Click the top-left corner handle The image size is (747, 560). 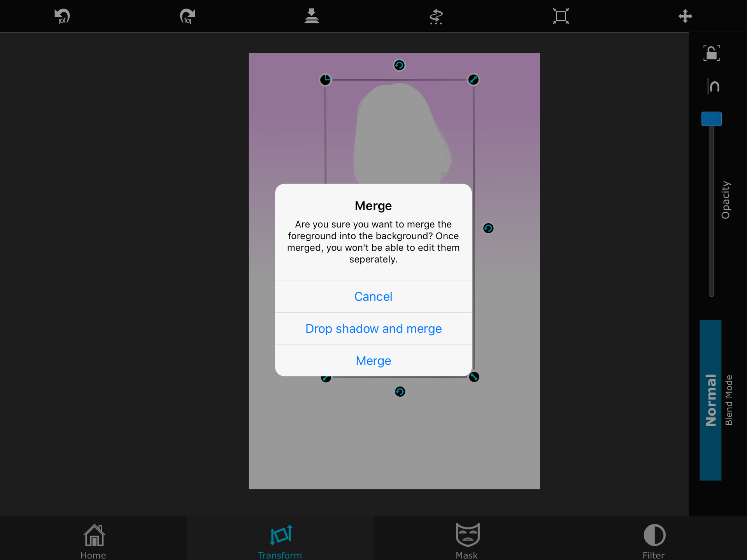pyautogui.click(x=325, y=80)
